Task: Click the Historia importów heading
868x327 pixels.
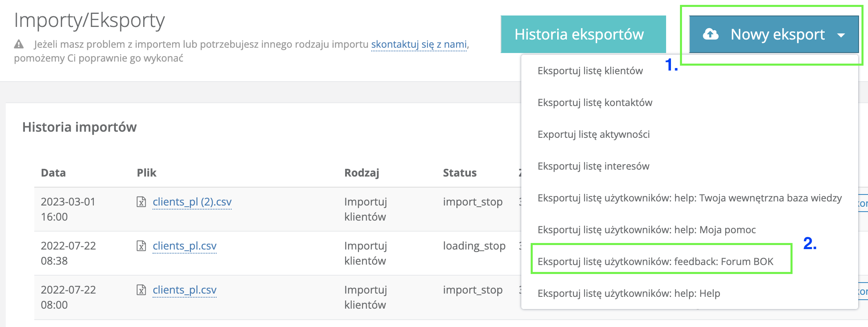Action: pyautogui.click(x=80, y=127)
